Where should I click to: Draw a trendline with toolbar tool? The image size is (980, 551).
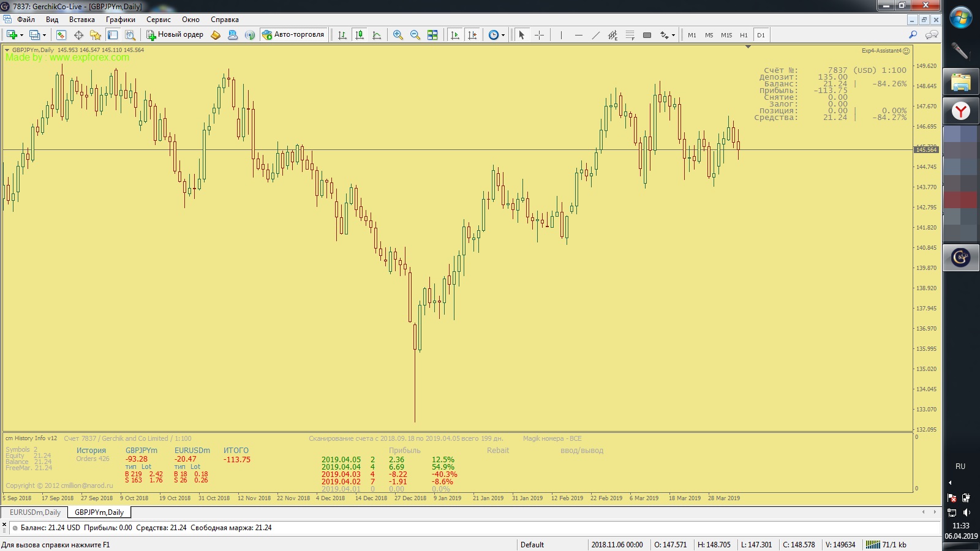click(x=595, y=35)
